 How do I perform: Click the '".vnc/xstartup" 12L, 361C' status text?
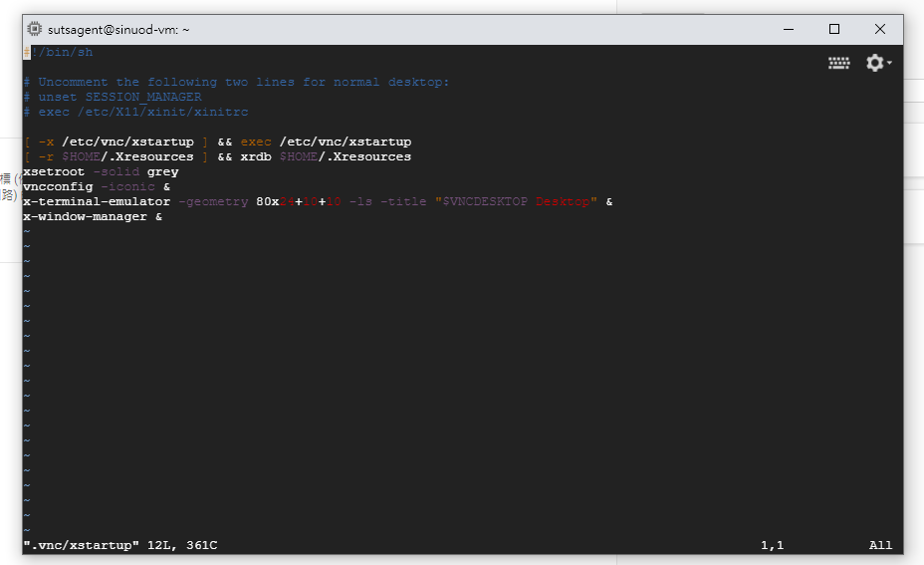[120, 545]
